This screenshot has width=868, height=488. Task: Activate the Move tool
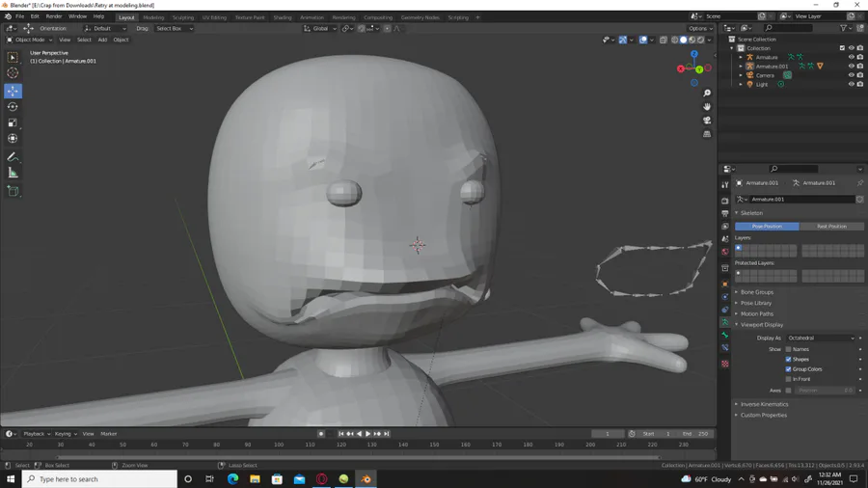pyautogui.click(x=13, y=91)
